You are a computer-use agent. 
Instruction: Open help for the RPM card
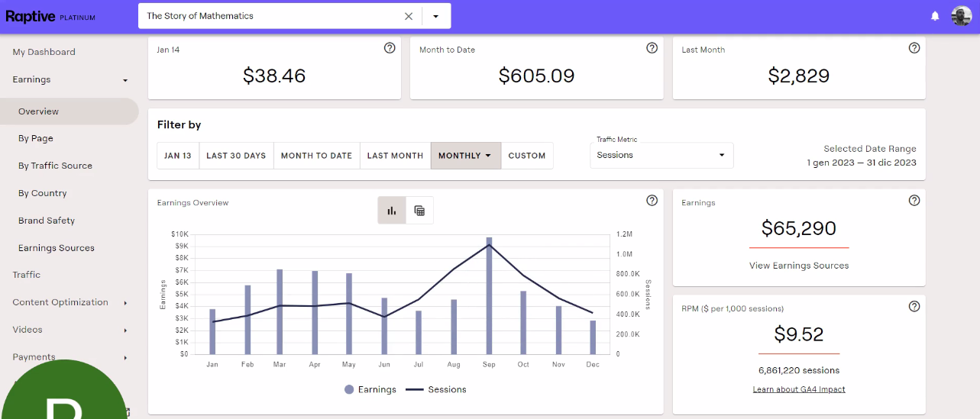pyautogui.click(x=914, y=306)
